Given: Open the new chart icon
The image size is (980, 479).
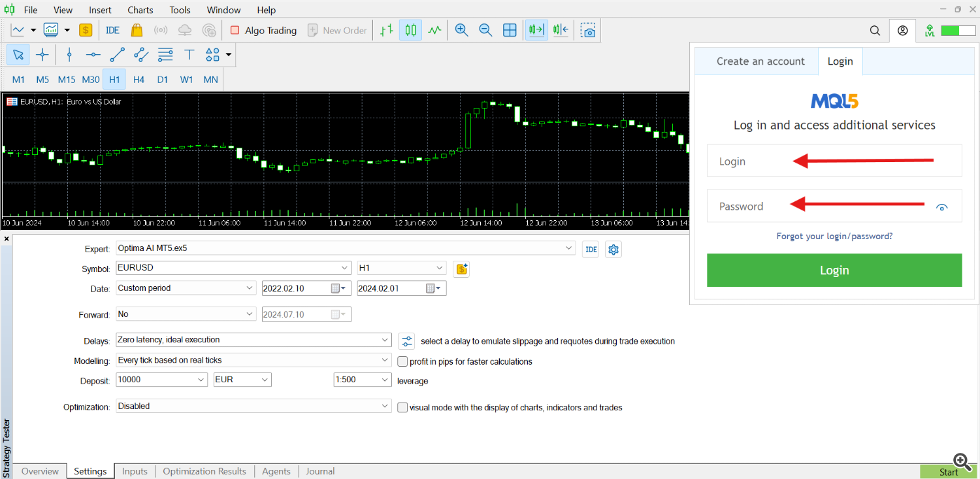Looking at the screenshot, I should tap(18, 30).
